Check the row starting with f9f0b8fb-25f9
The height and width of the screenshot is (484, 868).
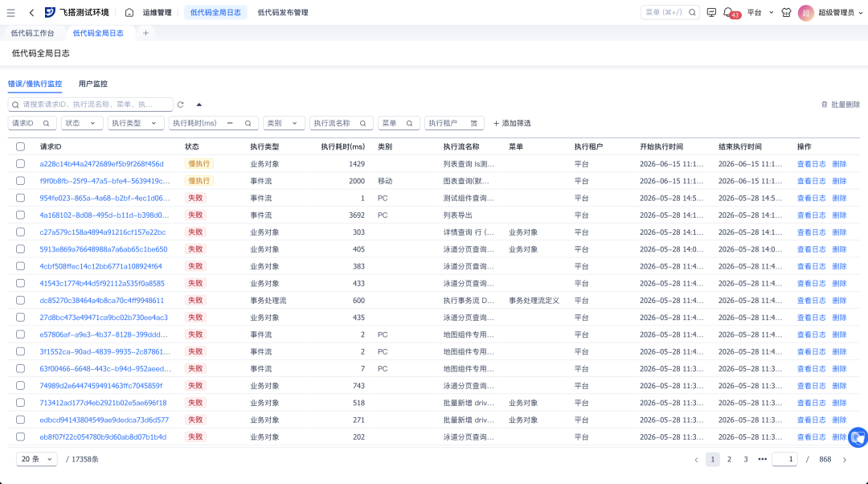[20, 181]
